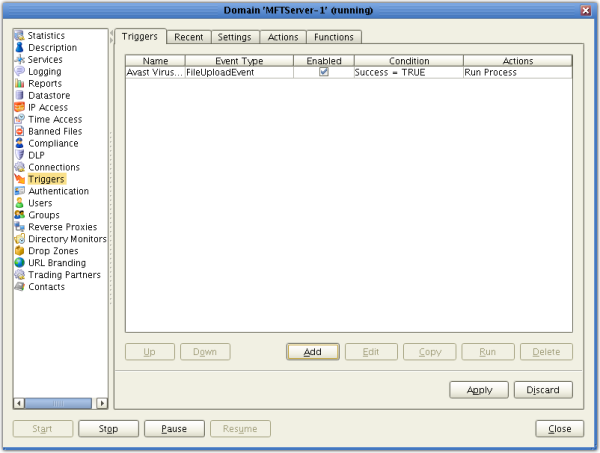Click the Actions column header in table

(518, 61)
